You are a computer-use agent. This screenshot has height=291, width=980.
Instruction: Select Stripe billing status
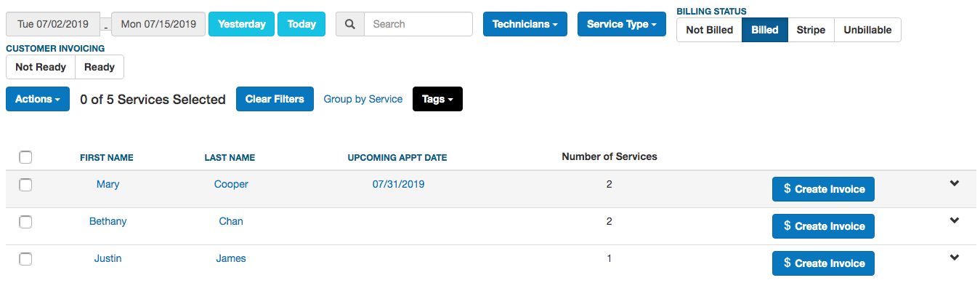click(811, 30)
